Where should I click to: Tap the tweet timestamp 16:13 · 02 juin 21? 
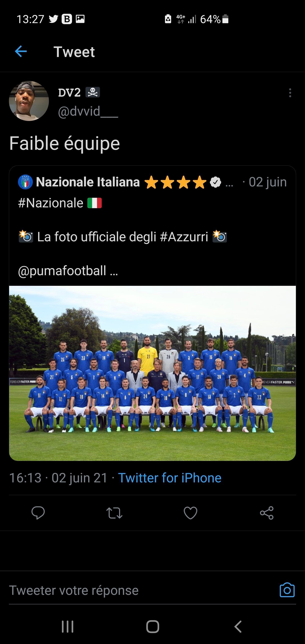click(x=58, y=478)
